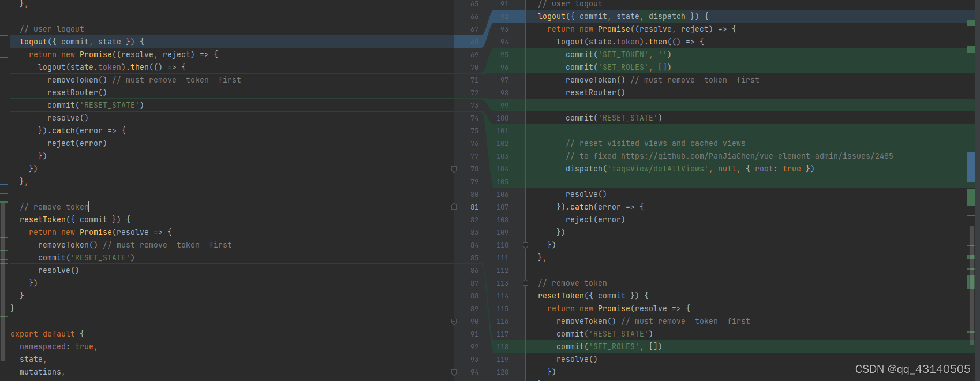Screen dimensions: 980x381
Task: Click 'reject(error)' in the left pane
Action: [x=77, y=143]
